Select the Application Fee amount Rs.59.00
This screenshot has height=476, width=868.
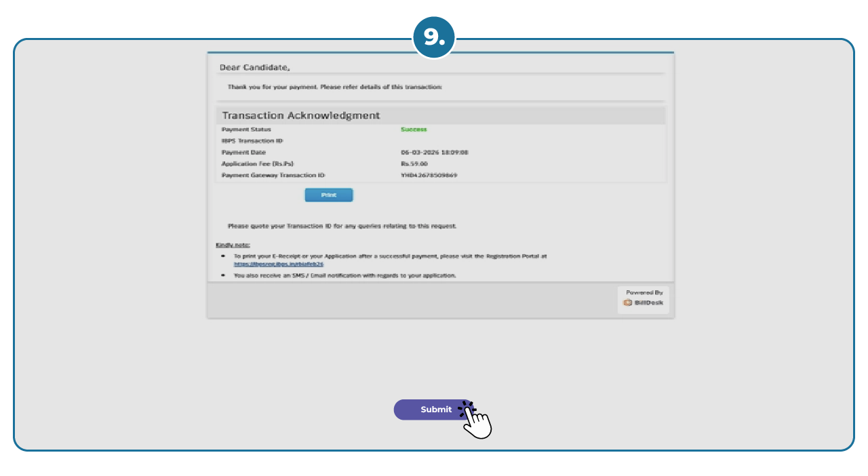(414, 163)
